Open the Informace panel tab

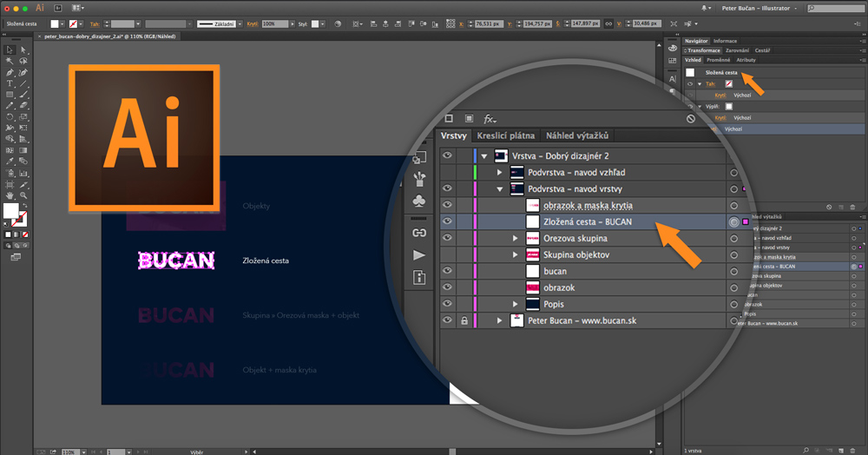(x=725, y=41)
